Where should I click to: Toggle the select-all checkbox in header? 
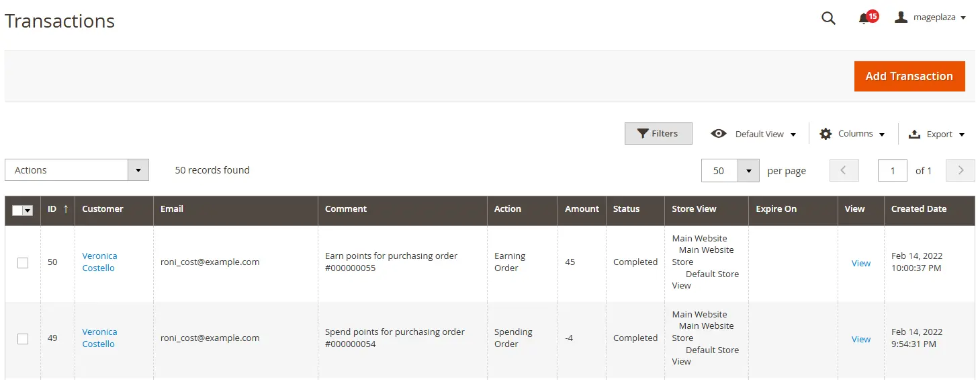point(17,210)
